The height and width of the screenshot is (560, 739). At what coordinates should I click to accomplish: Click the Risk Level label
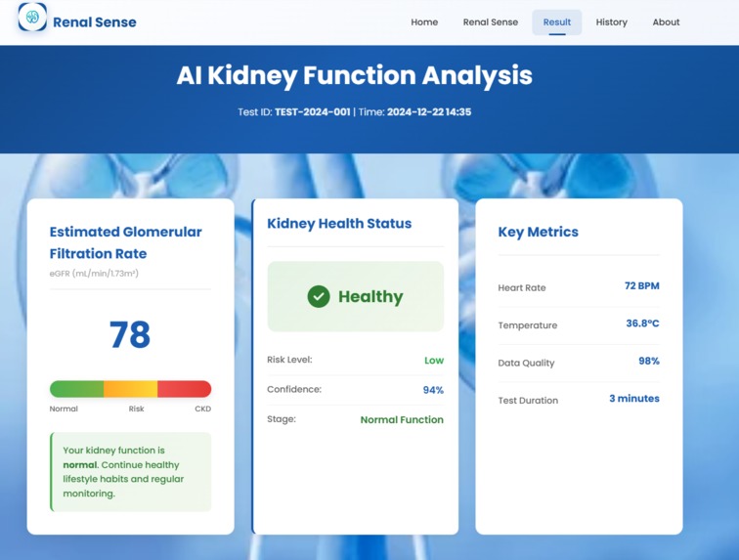289,360
